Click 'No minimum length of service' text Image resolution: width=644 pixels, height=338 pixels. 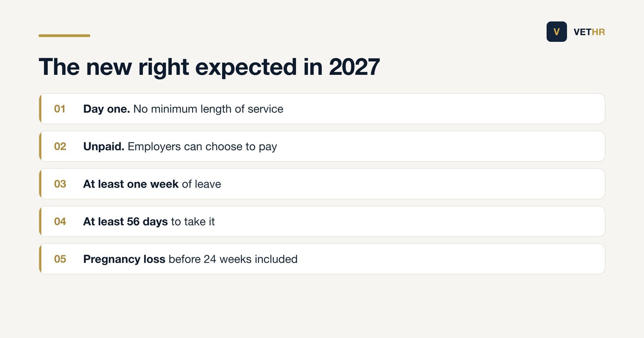(208, 109)
